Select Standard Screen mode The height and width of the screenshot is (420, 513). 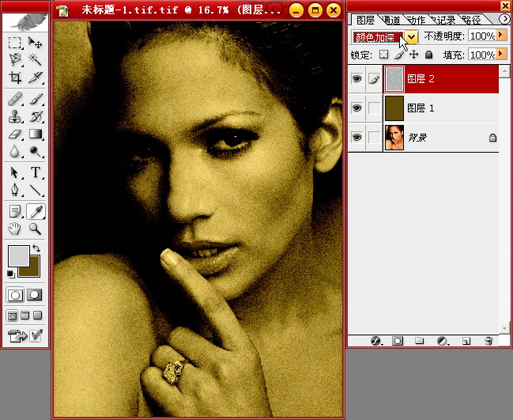click(12, 316)
